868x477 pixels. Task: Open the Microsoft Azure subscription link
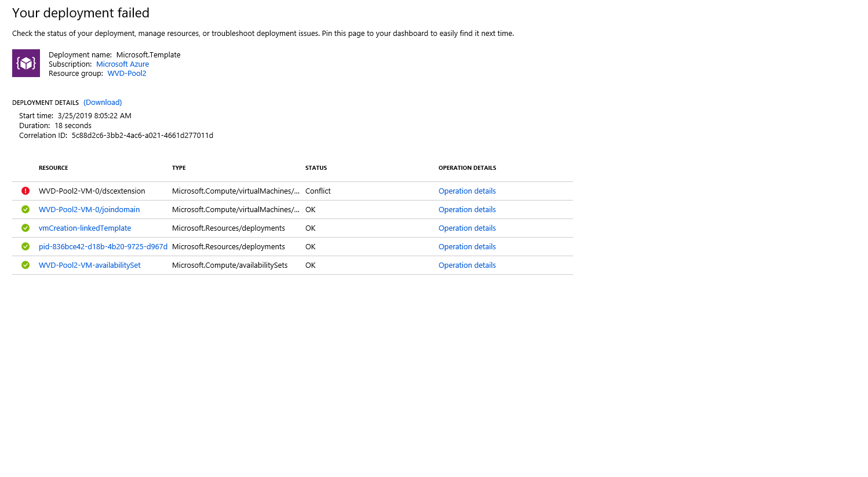click(x=122, y=64)
